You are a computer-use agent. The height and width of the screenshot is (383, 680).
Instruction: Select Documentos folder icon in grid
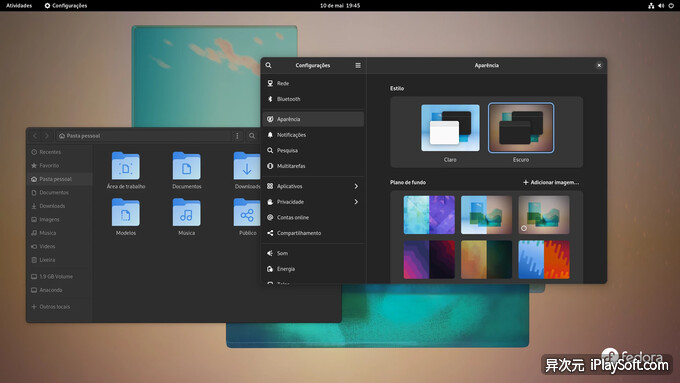(186, 166)
